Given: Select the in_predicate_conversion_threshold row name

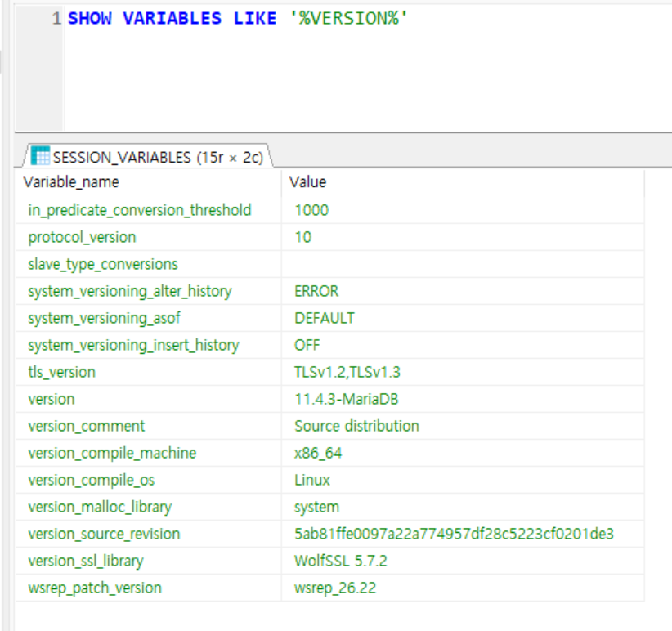Looking at the screenshot, I should [148, 210].
